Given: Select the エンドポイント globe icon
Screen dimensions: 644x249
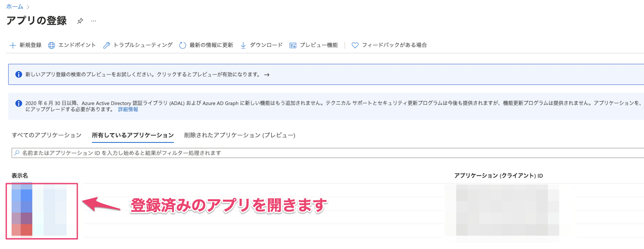Looking at the screenshot, I should [x=52, y=45].
